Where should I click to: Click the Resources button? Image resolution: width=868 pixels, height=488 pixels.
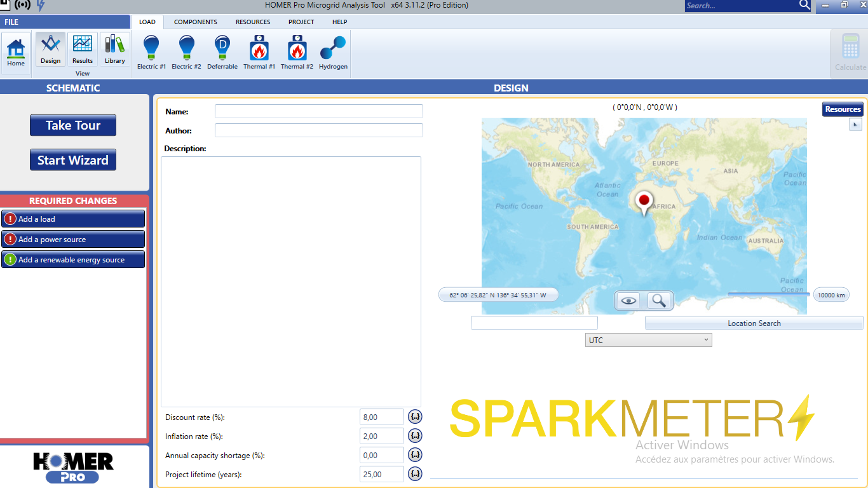click(x=843, y=109)
